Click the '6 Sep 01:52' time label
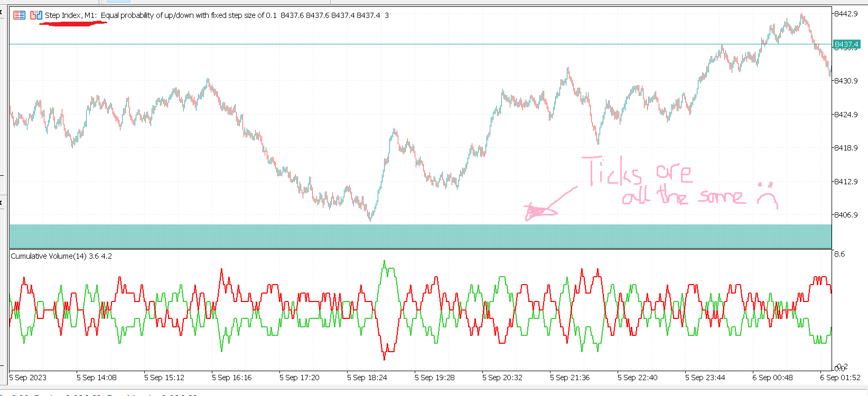868x396 pixels. click(841, 378)
